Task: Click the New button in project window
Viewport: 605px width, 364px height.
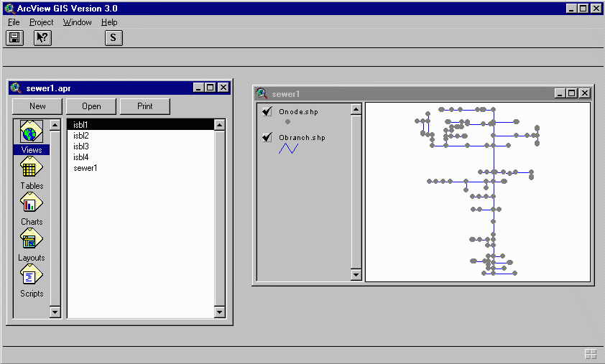Action: coord(37,106)
